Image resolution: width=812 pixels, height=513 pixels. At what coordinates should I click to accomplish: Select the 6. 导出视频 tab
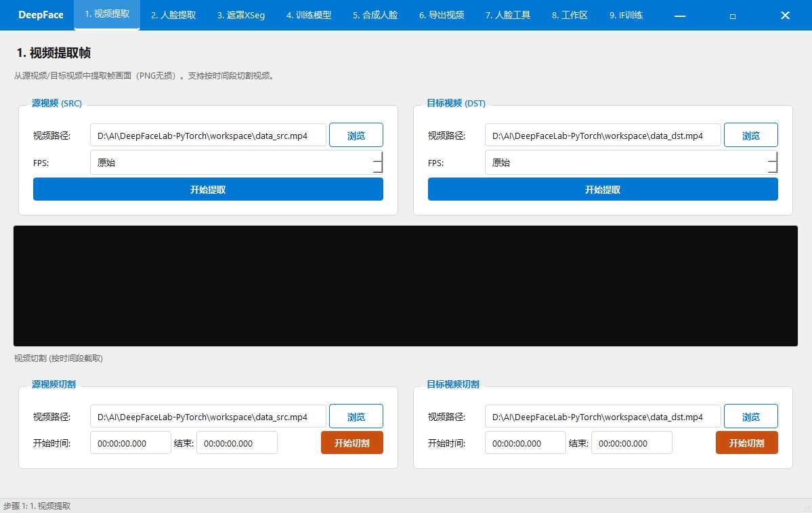pyautogui.click(x=442, y=15)
